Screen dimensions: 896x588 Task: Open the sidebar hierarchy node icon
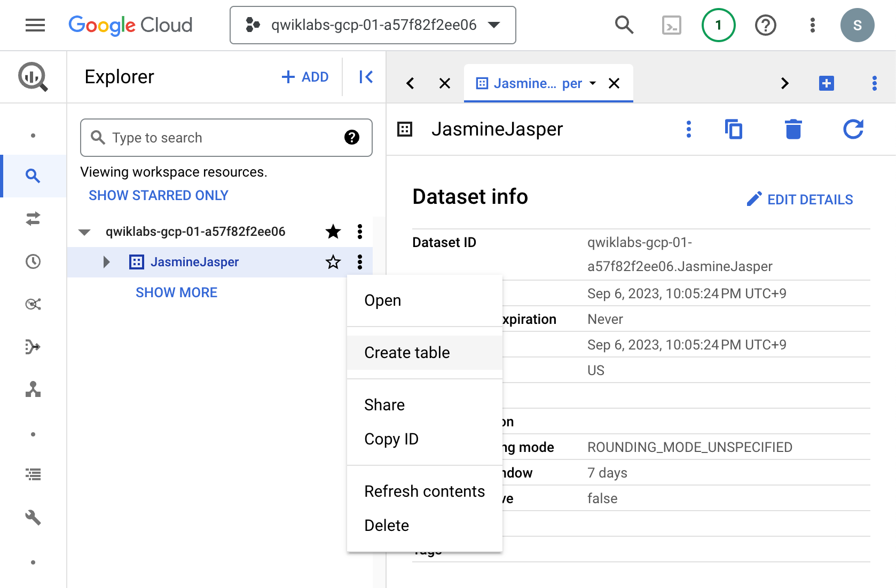[33, 390]
